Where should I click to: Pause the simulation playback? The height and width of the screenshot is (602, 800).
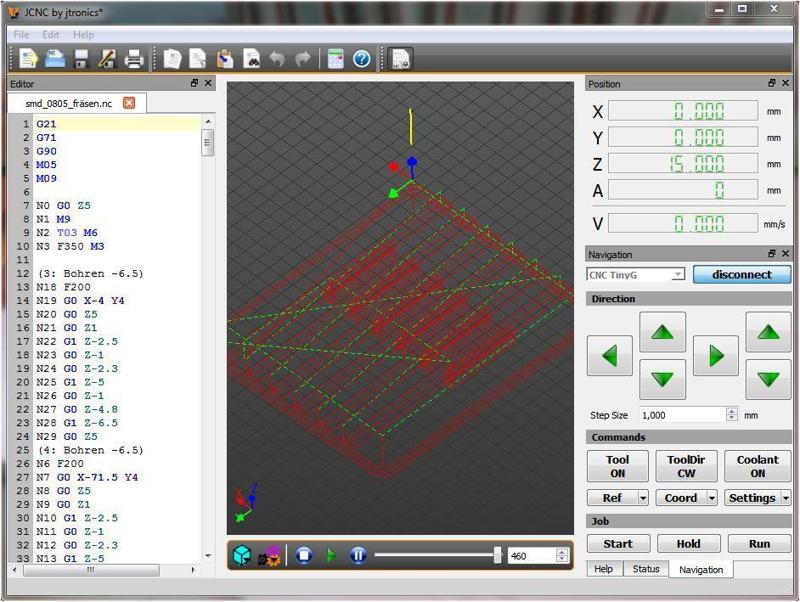pos(358,555)
